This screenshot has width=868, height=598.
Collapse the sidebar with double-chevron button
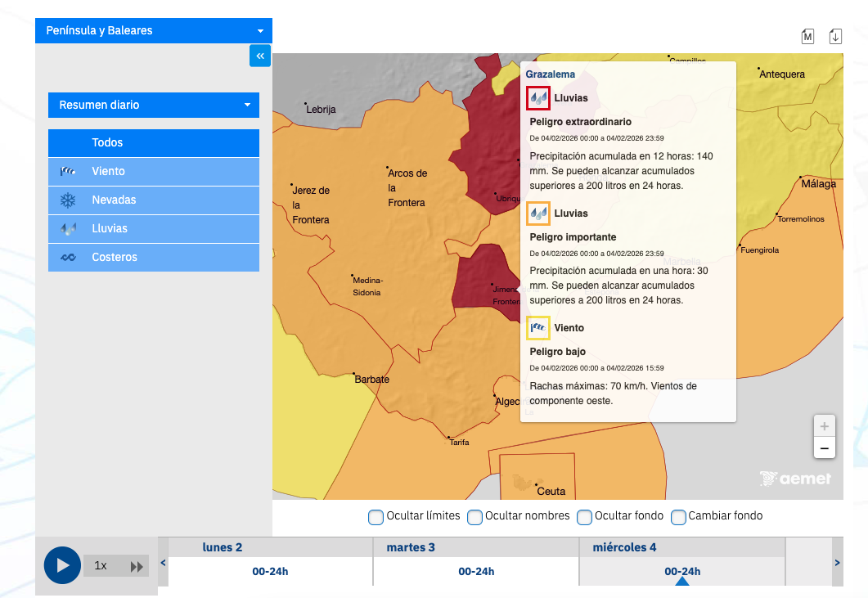point(260,56)
